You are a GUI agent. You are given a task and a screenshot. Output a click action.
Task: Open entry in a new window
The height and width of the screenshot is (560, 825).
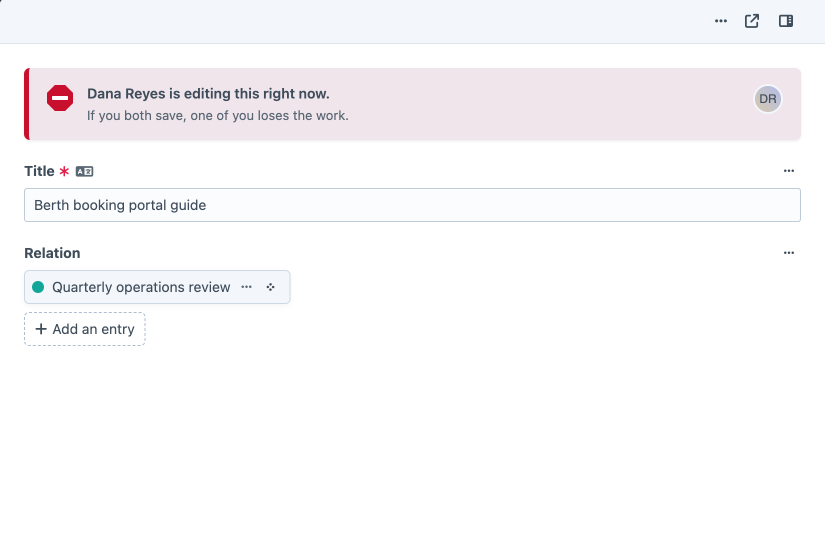[752, 21]
